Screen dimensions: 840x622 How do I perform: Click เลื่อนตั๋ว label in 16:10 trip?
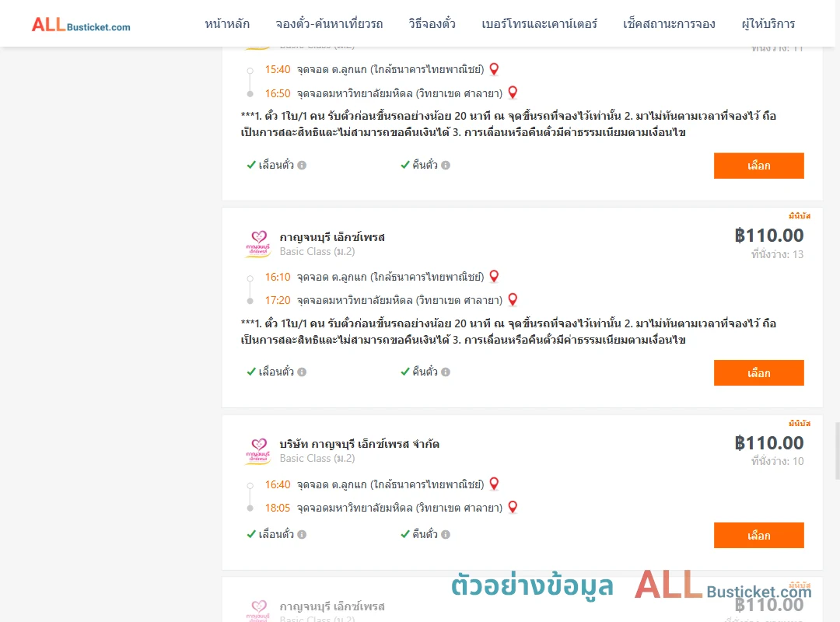coord(276,372)
